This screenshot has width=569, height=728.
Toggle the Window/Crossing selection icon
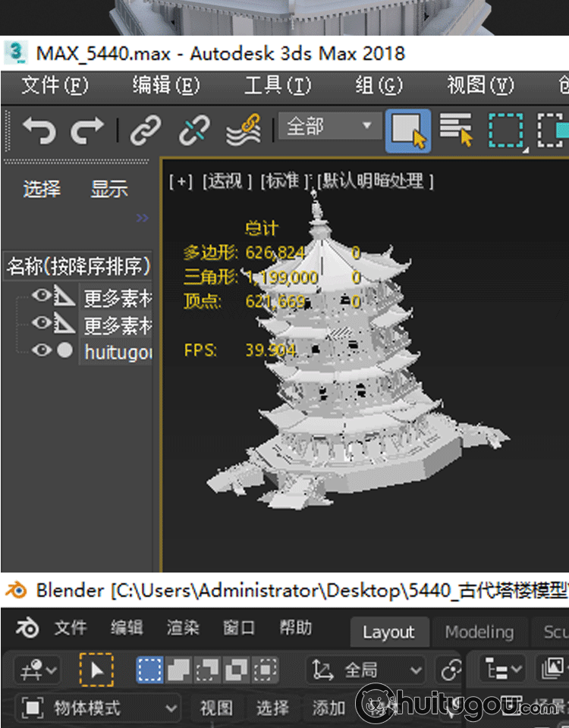click(553, 130)
